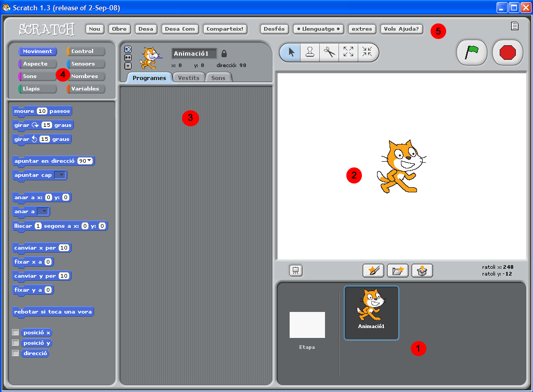Click value field in fixar y a block
Viewport: 533px width, 392px height.
click(x=48, y=290)
